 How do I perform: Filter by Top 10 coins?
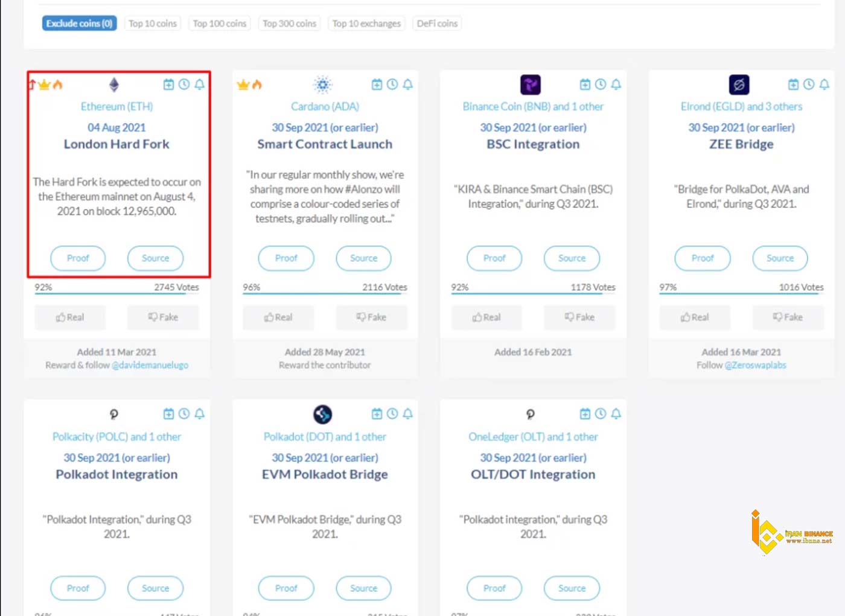pyautogui.click(x=153, y=24)
